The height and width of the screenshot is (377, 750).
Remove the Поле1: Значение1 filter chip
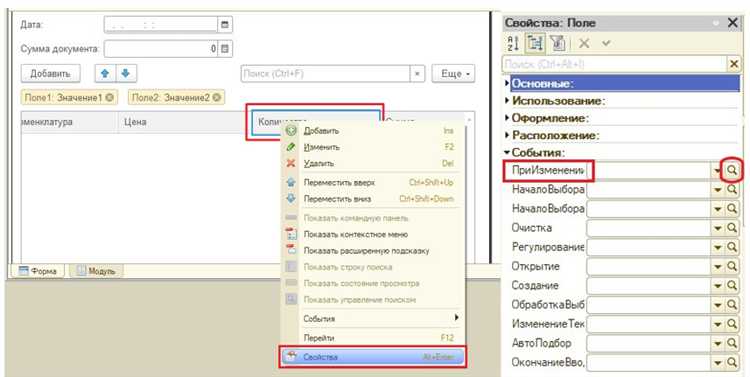click(x=110, y=98)
